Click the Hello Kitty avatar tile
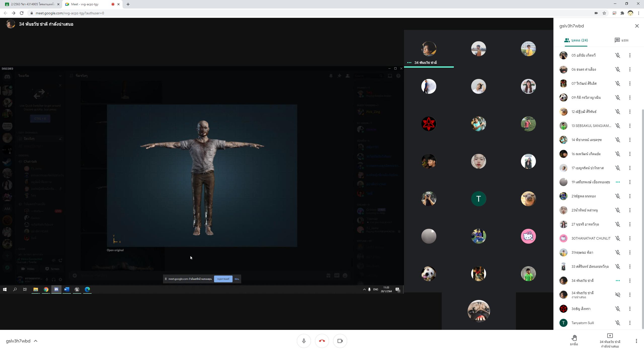 [528, 236]
